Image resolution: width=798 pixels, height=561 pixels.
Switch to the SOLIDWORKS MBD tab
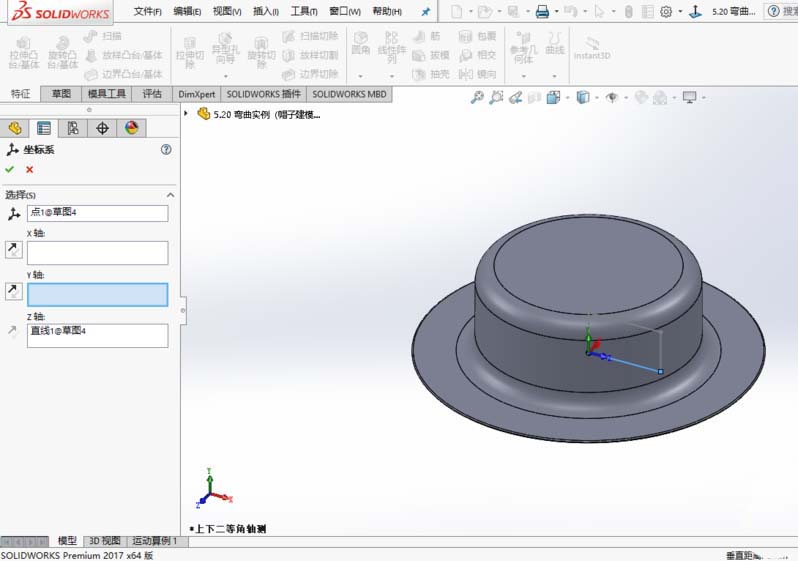coord(349,94)
